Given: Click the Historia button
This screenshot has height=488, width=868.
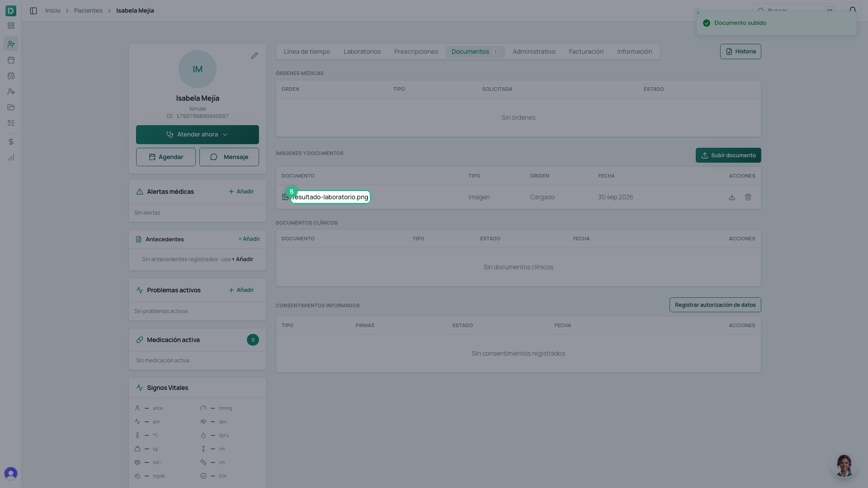Looking at the screenshot, I should [x=741, y=52].
